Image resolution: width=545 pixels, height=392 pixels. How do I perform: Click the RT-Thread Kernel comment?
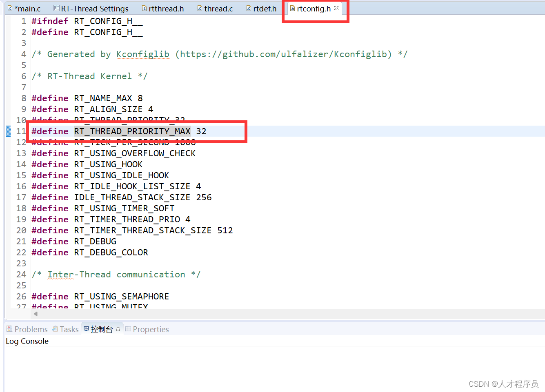[89, 76]
